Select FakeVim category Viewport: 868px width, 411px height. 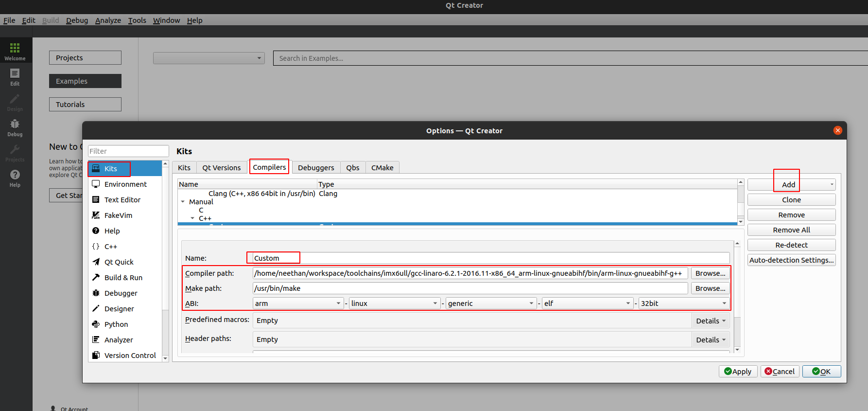(x=125, y=215)
